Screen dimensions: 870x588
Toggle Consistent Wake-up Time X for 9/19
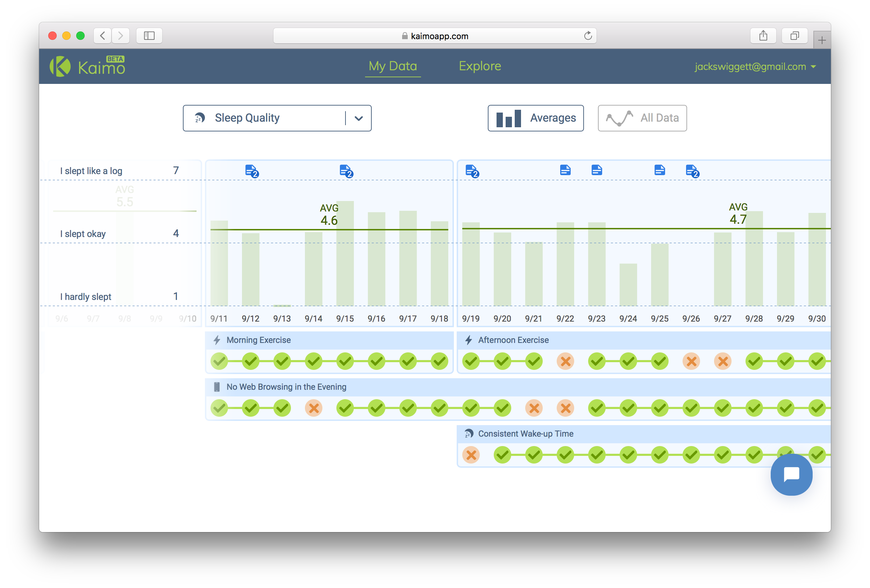point(471,455)
